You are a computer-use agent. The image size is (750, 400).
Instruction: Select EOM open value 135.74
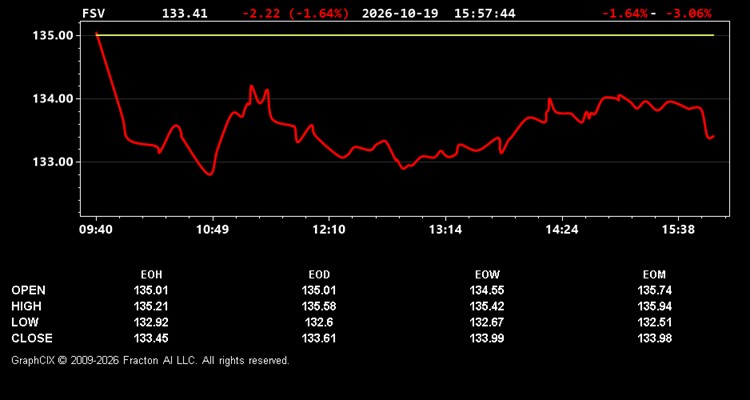click(x=654, y=290)
